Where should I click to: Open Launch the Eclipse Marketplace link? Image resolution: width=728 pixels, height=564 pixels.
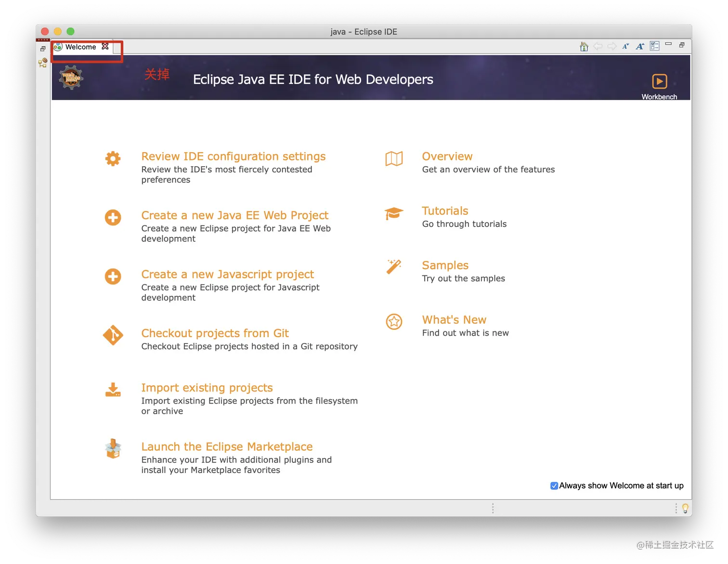point(227,447)
